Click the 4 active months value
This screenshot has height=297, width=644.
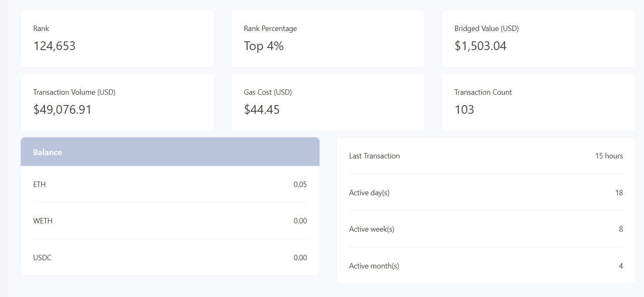(621, 266)
